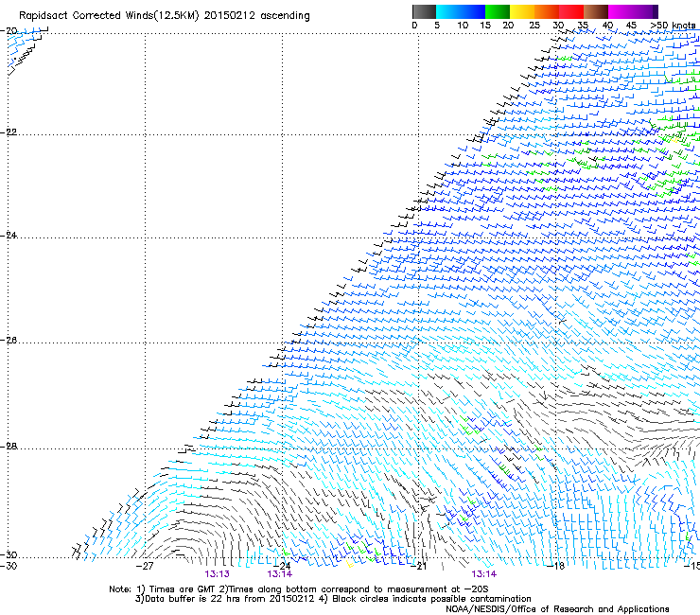Viewport: 700px width, 615px height.
Task: Click the longitude axis label '-21'
Action: (x=418, y=566)
